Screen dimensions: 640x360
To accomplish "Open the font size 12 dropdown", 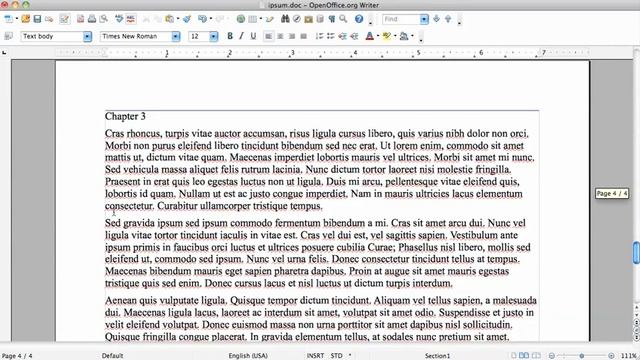I will [x=213, y=37].
